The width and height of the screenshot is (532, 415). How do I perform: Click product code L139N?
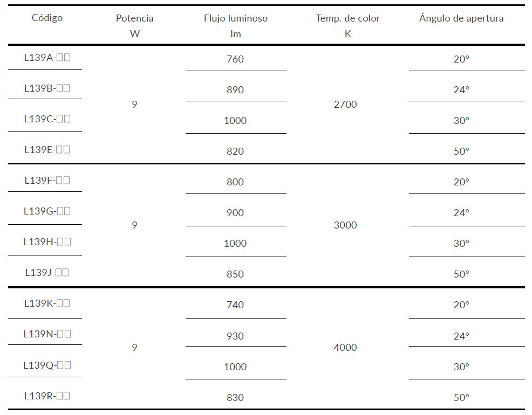click(47, 334)
